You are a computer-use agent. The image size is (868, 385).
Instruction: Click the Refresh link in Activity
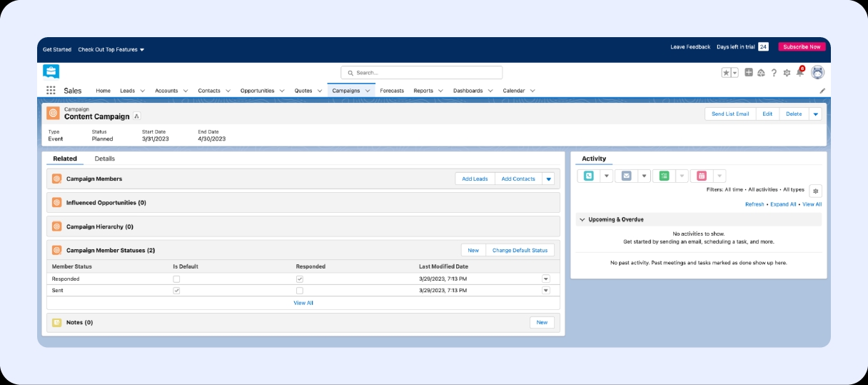click(755, 204)
